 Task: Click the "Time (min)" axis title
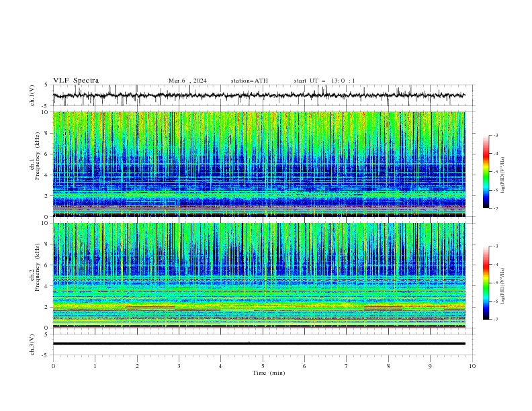pos(269,373)
